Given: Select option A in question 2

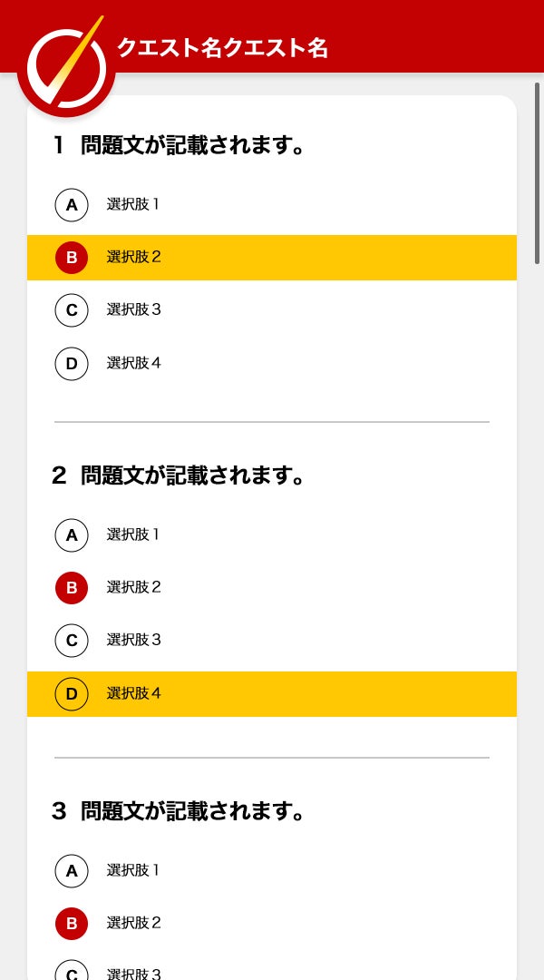Looking at the screenshot, I should pos(72,535).
